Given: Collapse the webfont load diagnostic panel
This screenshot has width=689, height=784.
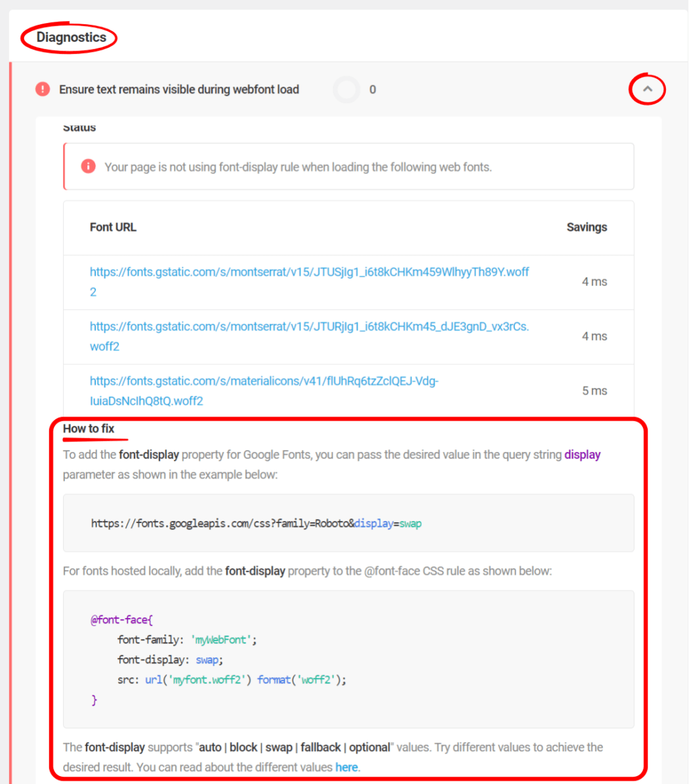Looking at the screenshot, I should [x=647, y=89].
